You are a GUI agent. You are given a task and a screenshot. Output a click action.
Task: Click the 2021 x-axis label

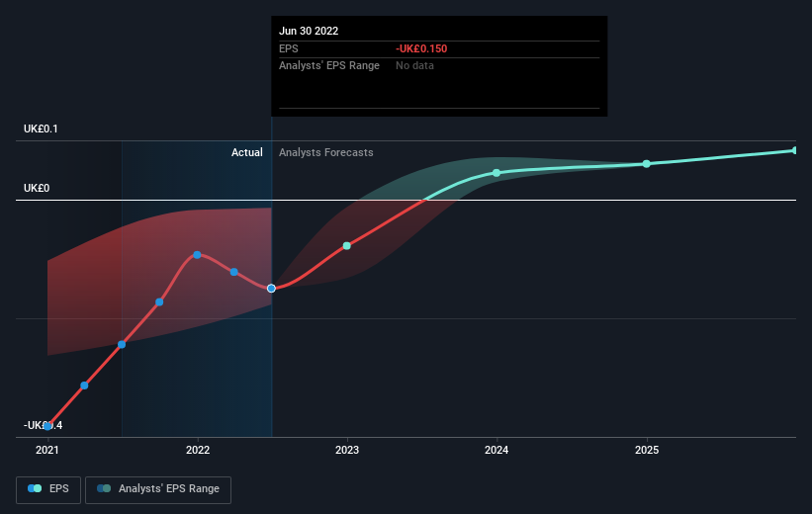(x=47, y=451)
